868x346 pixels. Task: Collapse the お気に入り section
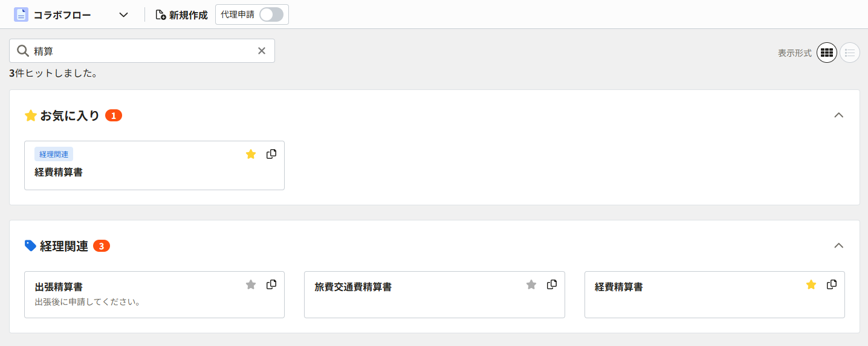[838, 115]
